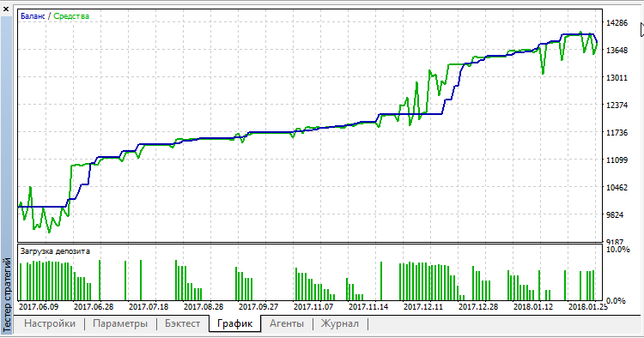This screenshot has height=338, width=644.
Task: Click the 10.0% deposit load axis label
Action: [x=617, y=250]
